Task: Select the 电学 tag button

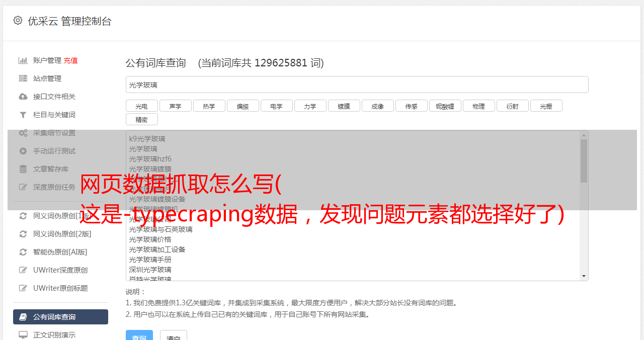Action: [276, 106]
